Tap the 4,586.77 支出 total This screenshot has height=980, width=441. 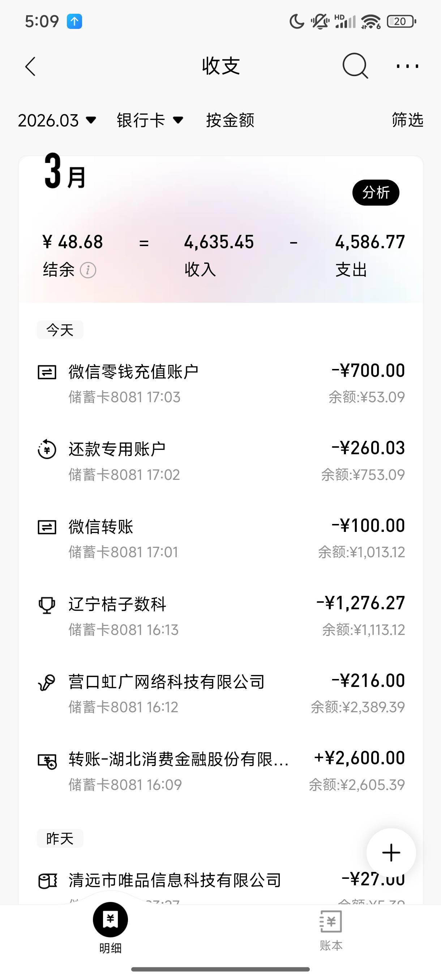pos(369,253)
